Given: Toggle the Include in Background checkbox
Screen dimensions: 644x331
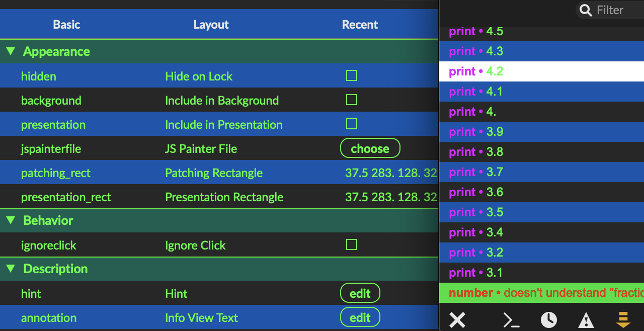Looking at the screenshot, I should pyautogui.click(x=352, y=100).
